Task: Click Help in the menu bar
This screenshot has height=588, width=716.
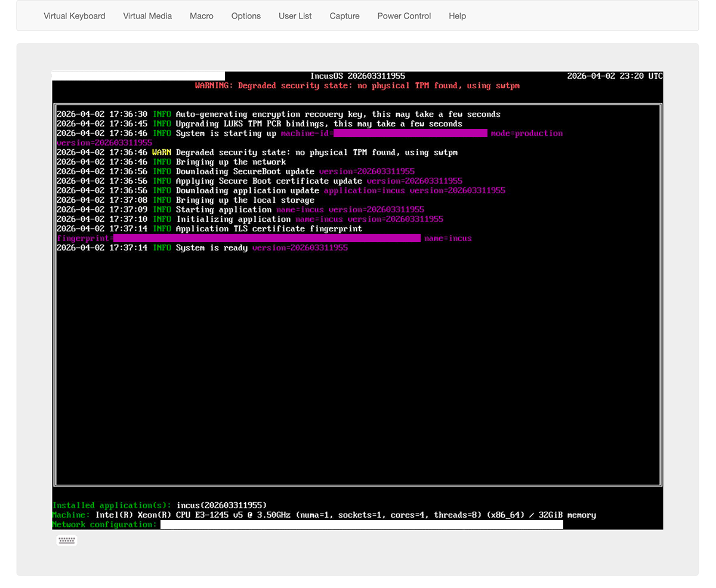Action: (x=457, y=16)
